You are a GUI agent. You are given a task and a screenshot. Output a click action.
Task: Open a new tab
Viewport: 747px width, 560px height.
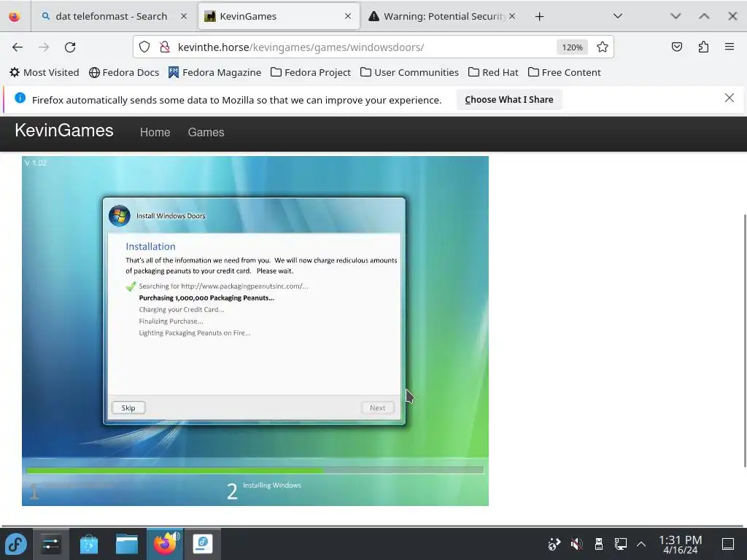[539, 17]
